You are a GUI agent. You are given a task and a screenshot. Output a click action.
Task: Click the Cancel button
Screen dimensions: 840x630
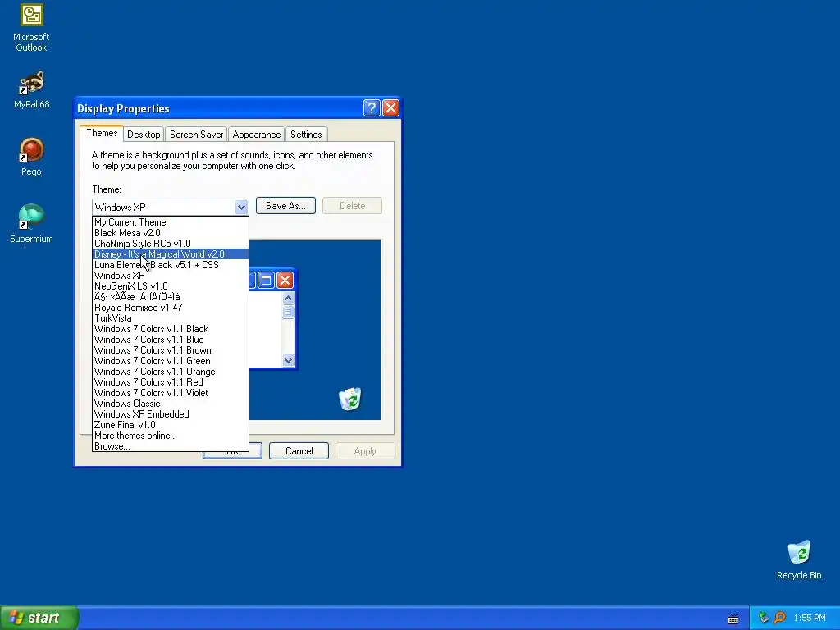pyautogui.click(x=299, y=450)
